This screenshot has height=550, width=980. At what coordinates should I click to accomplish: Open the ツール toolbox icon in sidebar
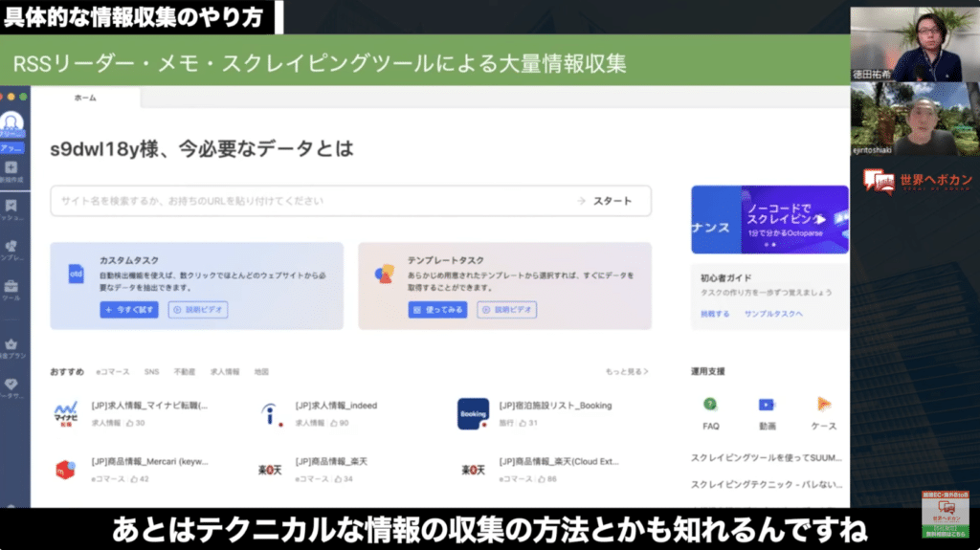[x=11, y=286]
